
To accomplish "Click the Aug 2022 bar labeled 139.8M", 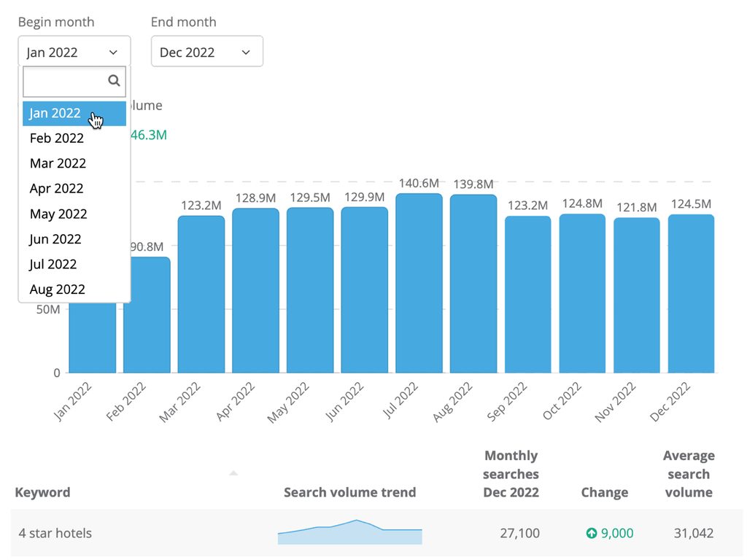I will point(473,284).
